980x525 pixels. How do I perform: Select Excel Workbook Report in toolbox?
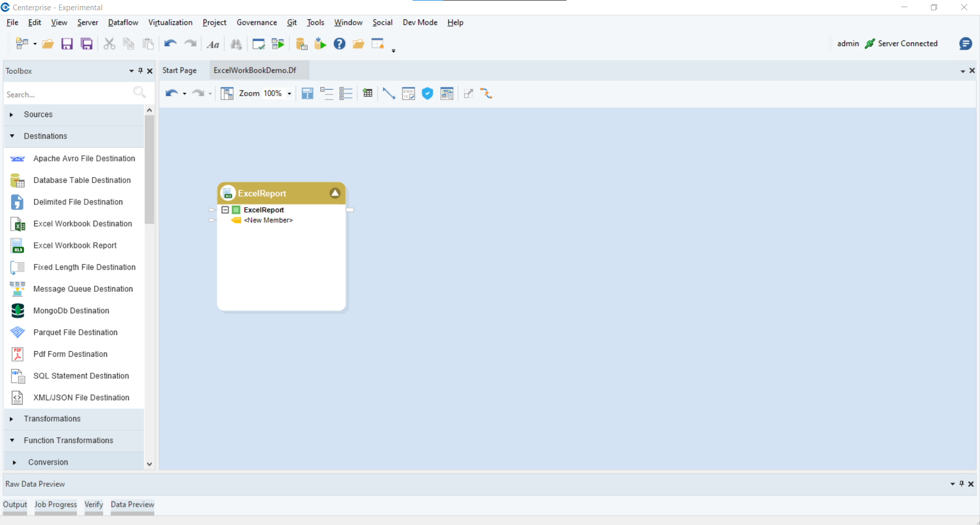click(x=75, y=245)
